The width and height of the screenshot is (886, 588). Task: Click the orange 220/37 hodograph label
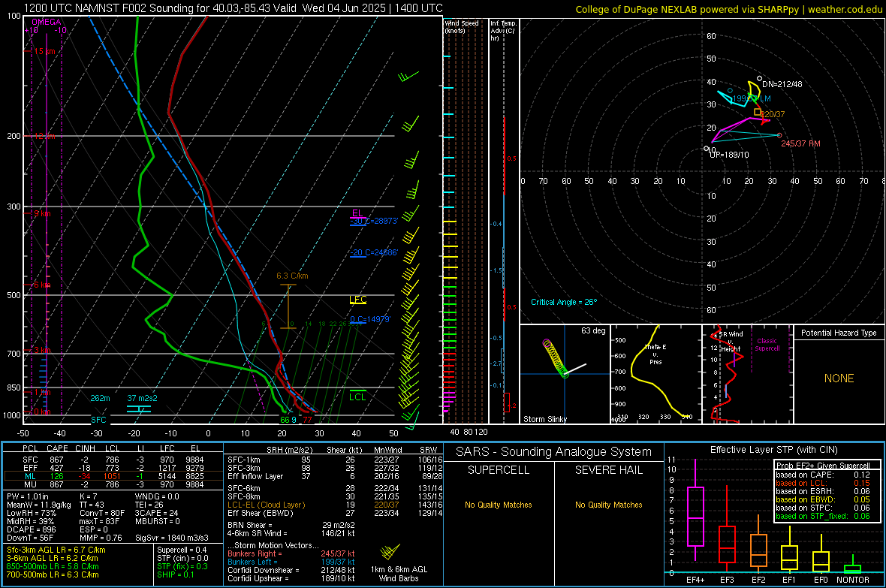(x=773, y=114)
